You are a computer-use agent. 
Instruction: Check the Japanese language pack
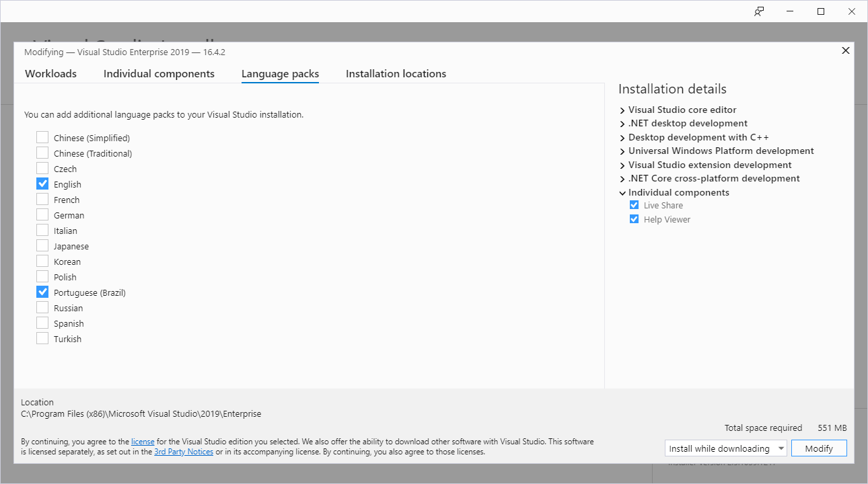[42, 245]
